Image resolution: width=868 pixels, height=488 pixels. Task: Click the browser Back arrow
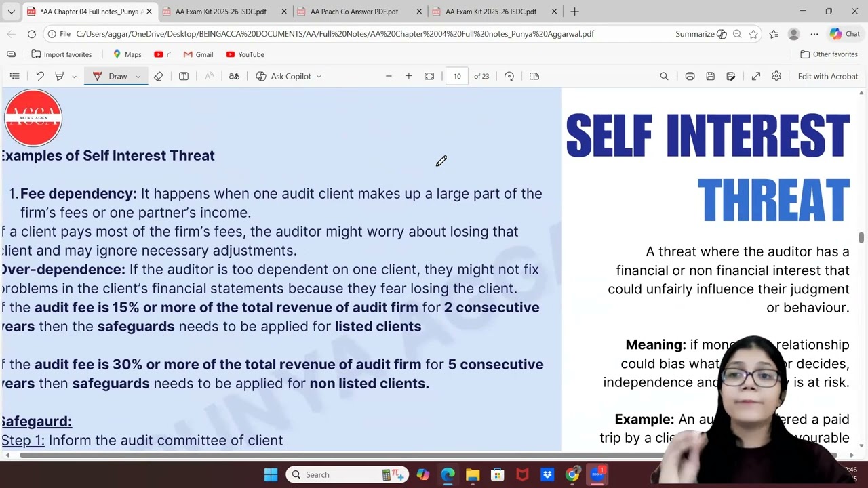12,34
